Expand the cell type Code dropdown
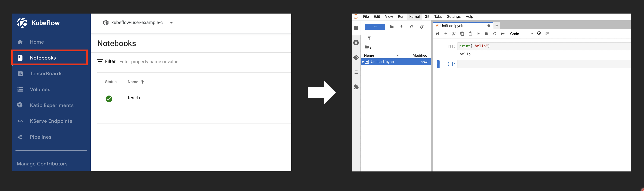The image size is (644, 191). click(521, 34)
